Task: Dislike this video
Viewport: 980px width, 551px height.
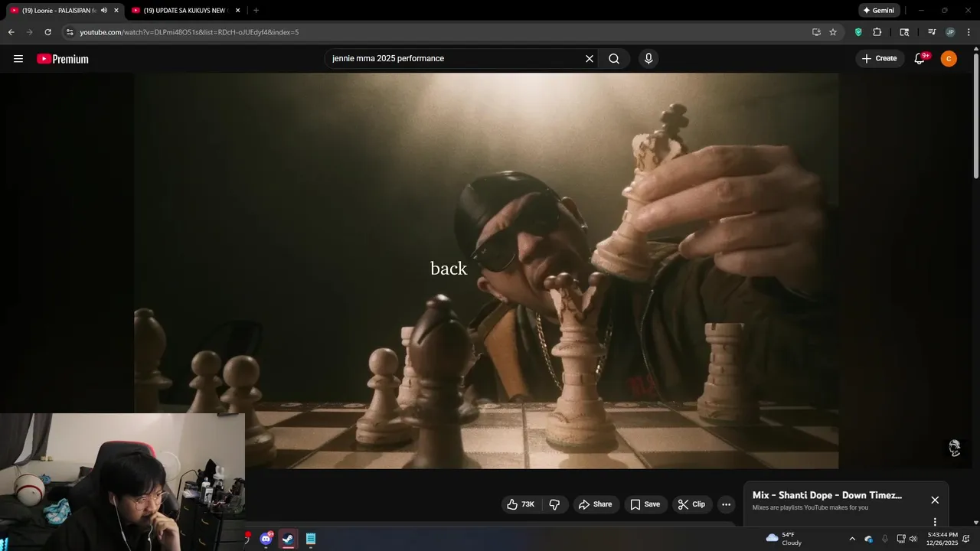Action: pyautogui.click(x=555, y=504)
